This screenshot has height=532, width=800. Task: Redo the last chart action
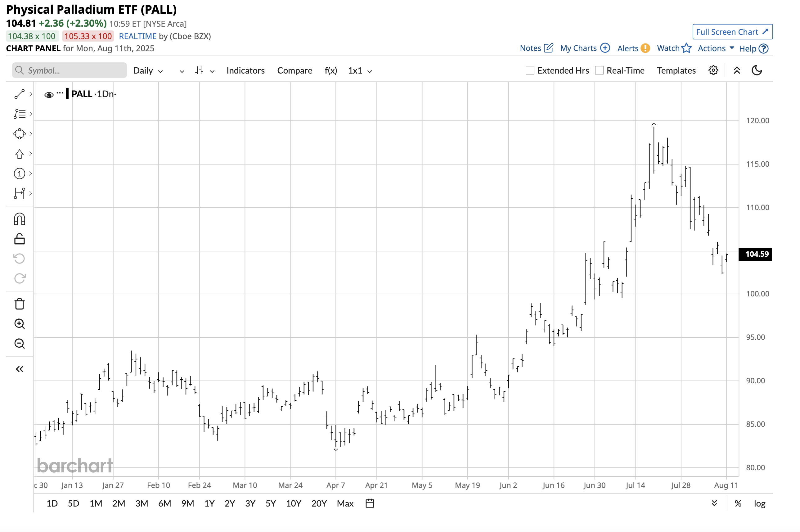pyautogui.click(x=19, y=278)
